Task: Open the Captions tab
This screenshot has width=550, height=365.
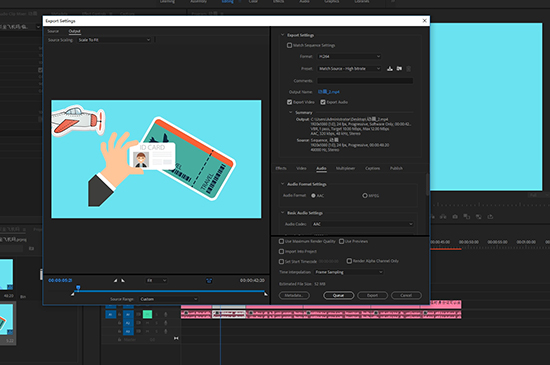Action: (373, 168)
